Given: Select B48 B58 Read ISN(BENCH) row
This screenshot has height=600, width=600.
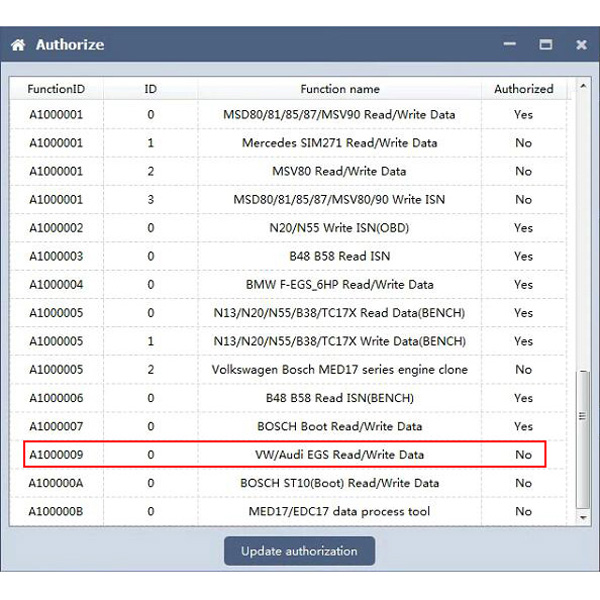Looking at the screenshot, I should point(288,398).
